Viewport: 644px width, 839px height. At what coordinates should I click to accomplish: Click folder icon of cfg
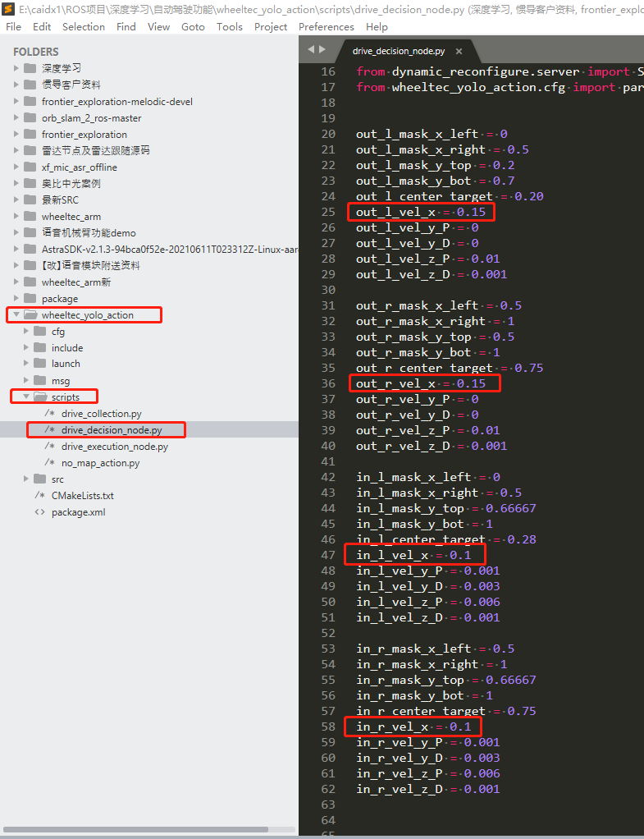39,331
